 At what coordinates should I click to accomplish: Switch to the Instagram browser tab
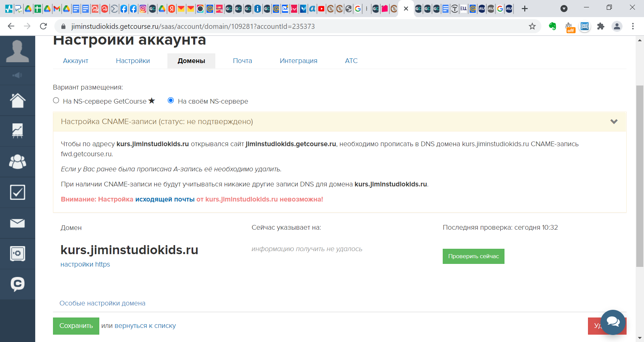pos(143,9)
